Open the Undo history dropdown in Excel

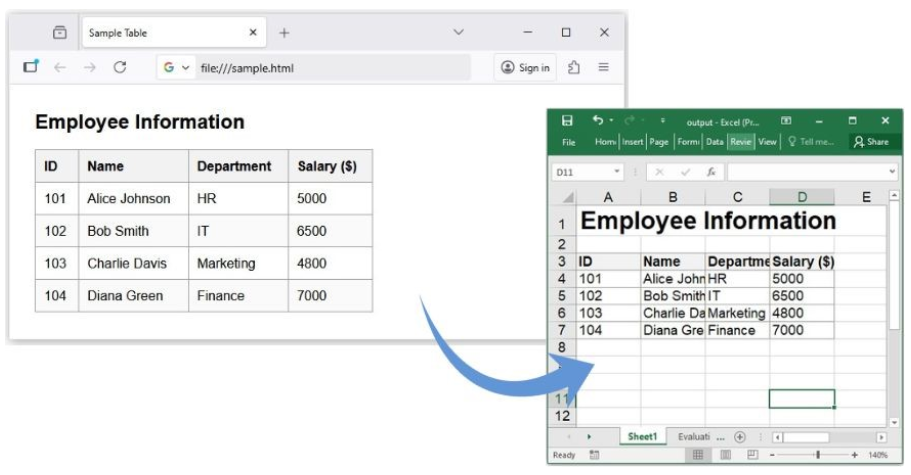611,121
